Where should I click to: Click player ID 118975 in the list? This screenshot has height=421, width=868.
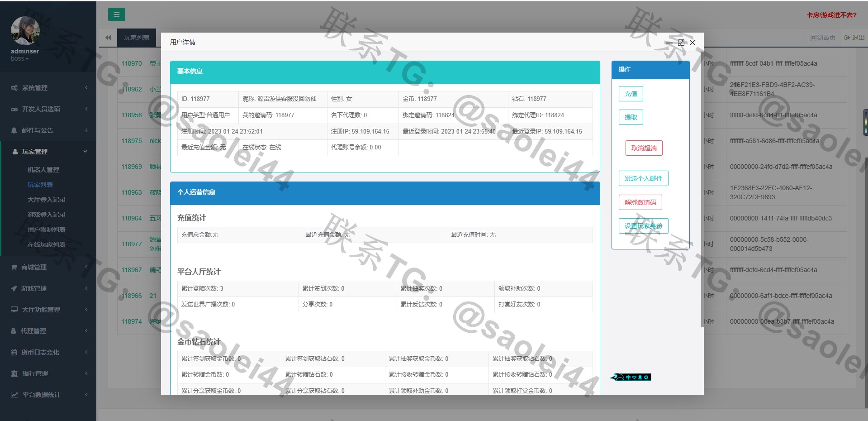132,141
